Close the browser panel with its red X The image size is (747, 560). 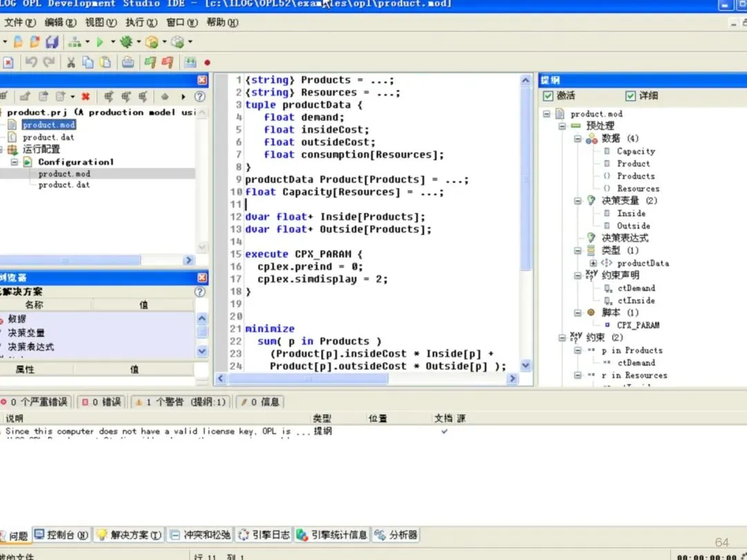tap(203, 277)
